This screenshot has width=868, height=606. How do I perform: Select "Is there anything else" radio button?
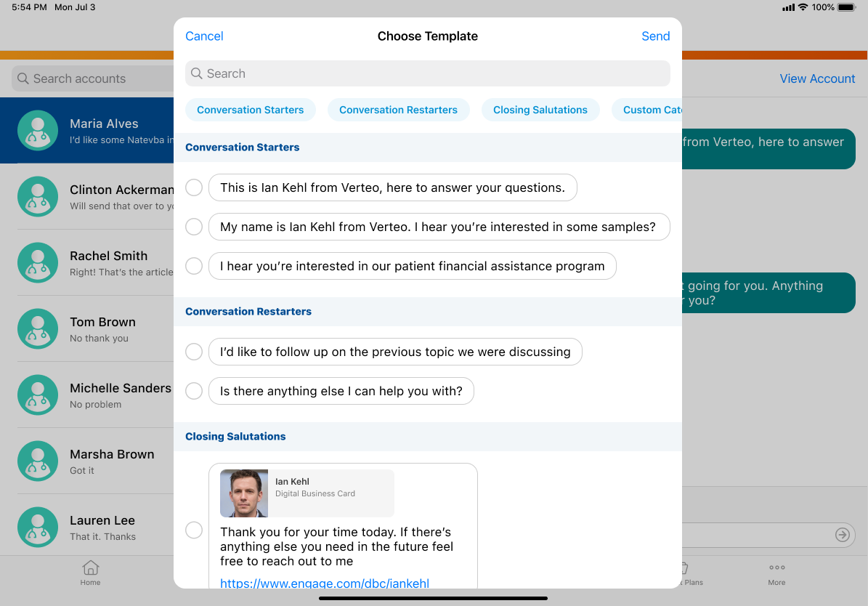tap(194, 391)
